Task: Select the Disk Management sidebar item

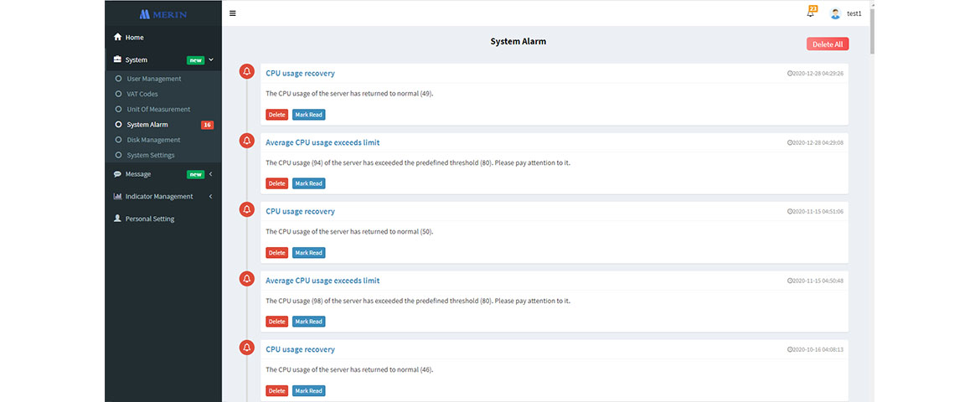Action: 153,140
